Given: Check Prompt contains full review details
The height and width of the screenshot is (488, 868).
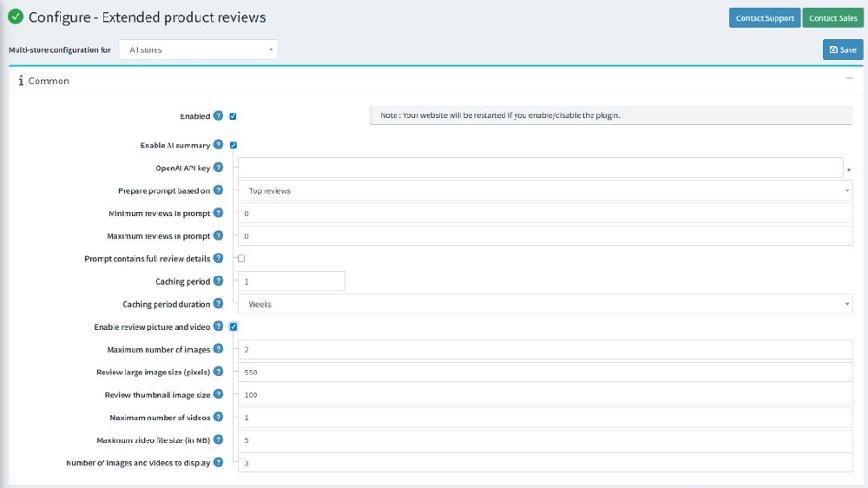Looking at the screenshot, I should coord(240,258).
